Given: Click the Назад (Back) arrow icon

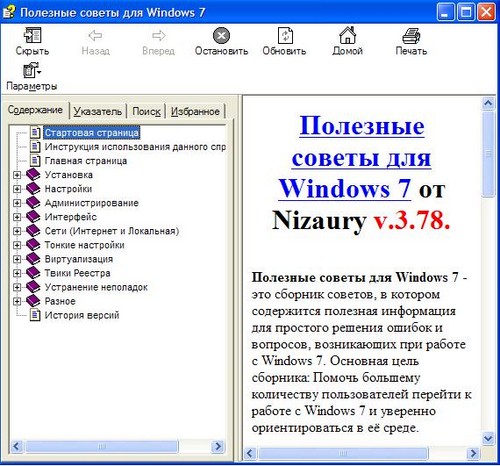Looking at the screenshot, I should 95,36.
